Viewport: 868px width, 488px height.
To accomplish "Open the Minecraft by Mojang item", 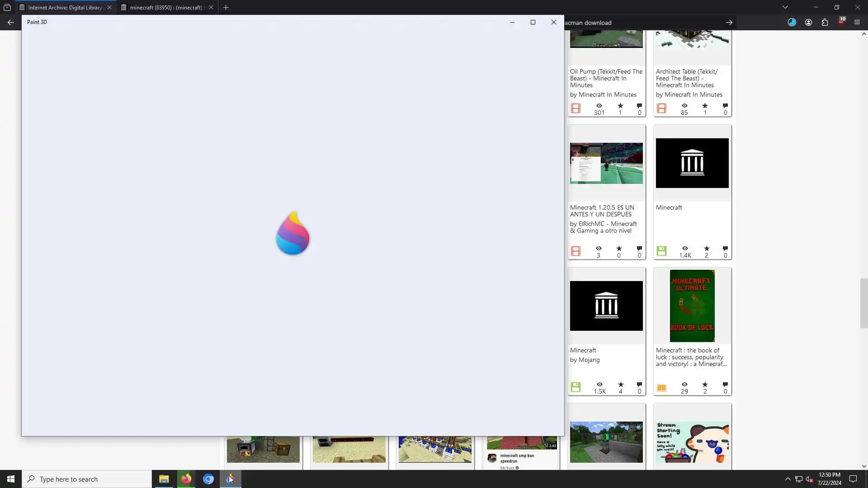I will [583, 350].
